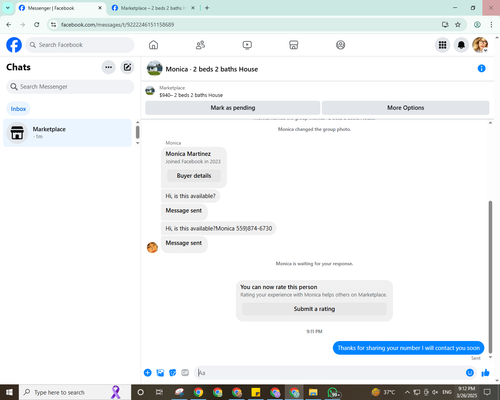Image resolution: width=500 pixels, height=400 pixels.
Task: Show hidden system tray icons
Action: point(407,392)
